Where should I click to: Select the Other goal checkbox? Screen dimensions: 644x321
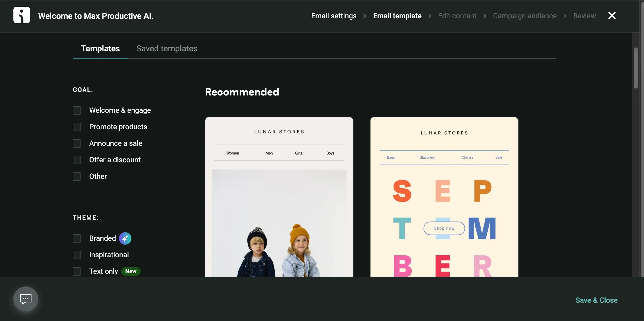pos(77,176)
